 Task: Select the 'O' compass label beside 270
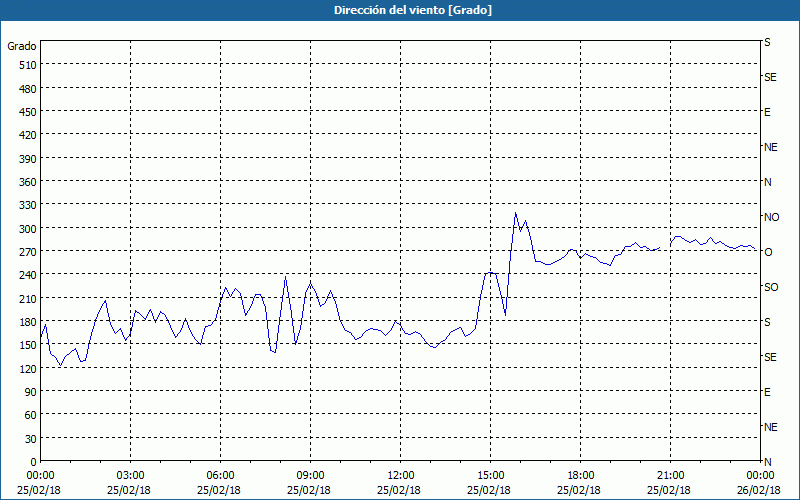(768, 252)
